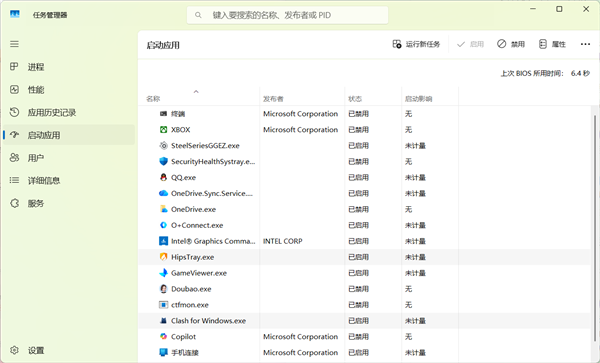
Task: Click the 任务管理器 app icon in title bar
Action: tap(15, 15)
